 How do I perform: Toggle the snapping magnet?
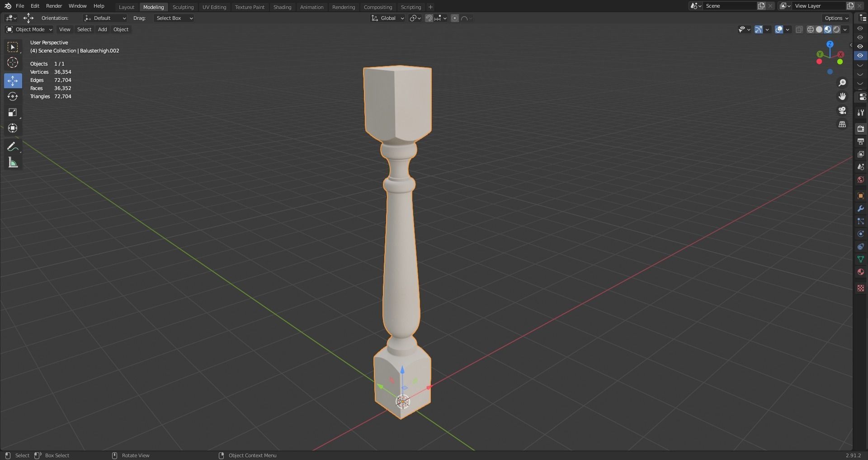click(x=429, y=18)
